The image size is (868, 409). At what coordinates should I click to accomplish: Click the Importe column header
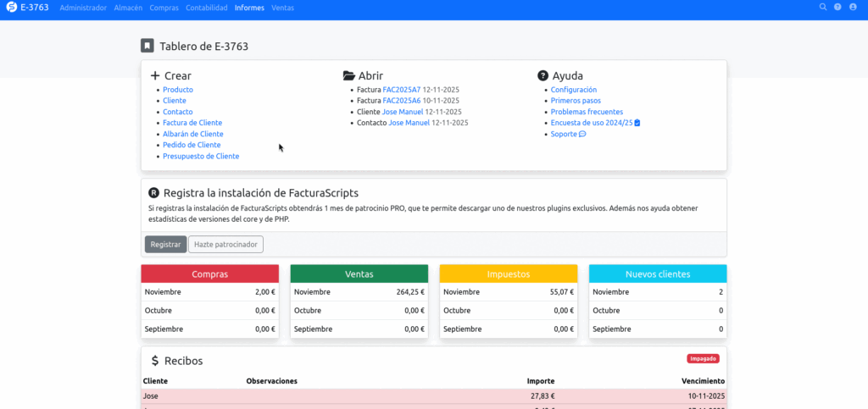pos(541,381)
